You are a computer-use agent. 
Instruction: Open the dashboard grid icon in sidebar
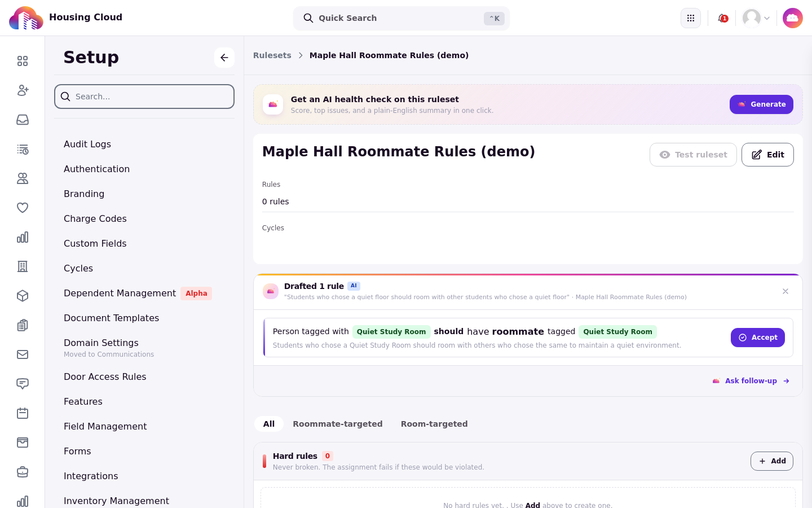tap(23, 61)
